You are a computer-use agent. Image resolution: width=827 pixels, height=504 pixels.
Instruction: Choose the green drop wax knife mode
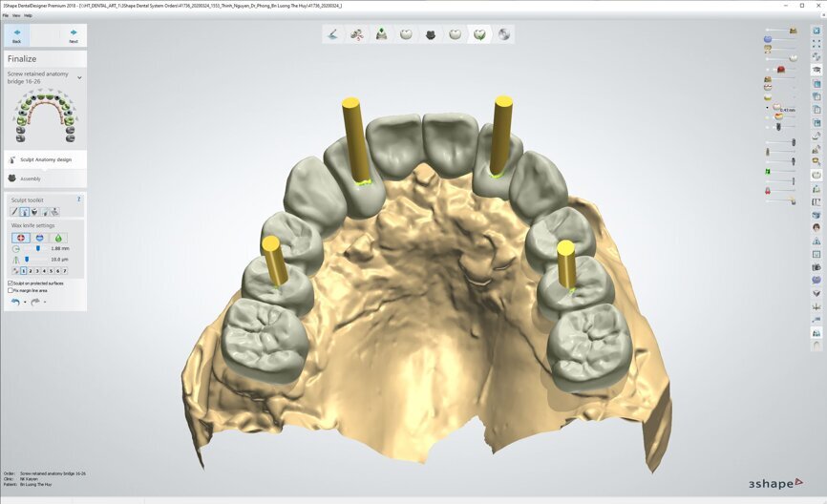pos(59,237)
